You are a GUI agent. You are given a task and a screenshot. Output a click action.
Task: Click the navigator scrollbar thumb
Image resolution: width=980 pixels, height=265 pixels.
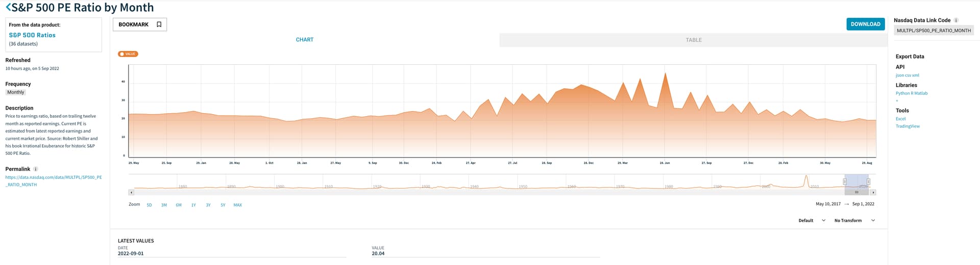(x=856, y=193)
